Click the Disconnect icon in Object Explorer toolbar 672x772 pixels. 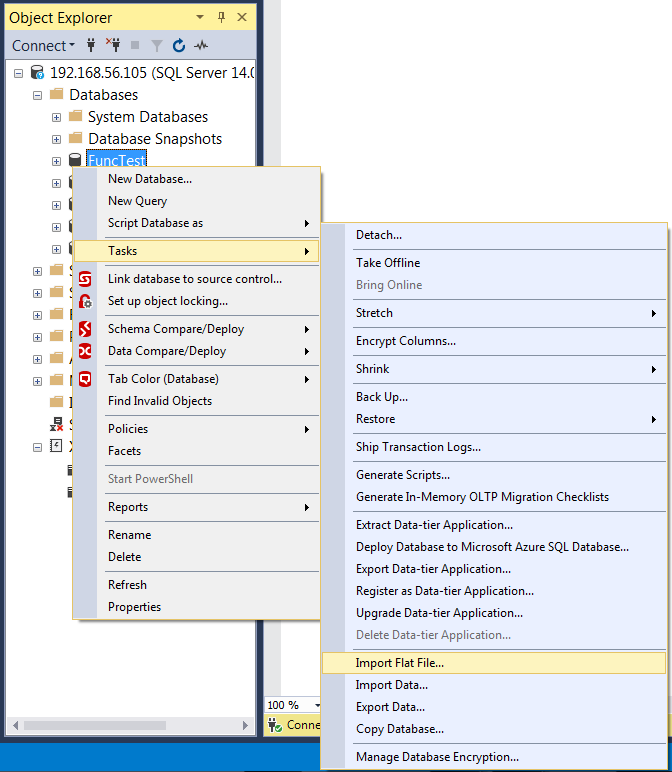113,45
